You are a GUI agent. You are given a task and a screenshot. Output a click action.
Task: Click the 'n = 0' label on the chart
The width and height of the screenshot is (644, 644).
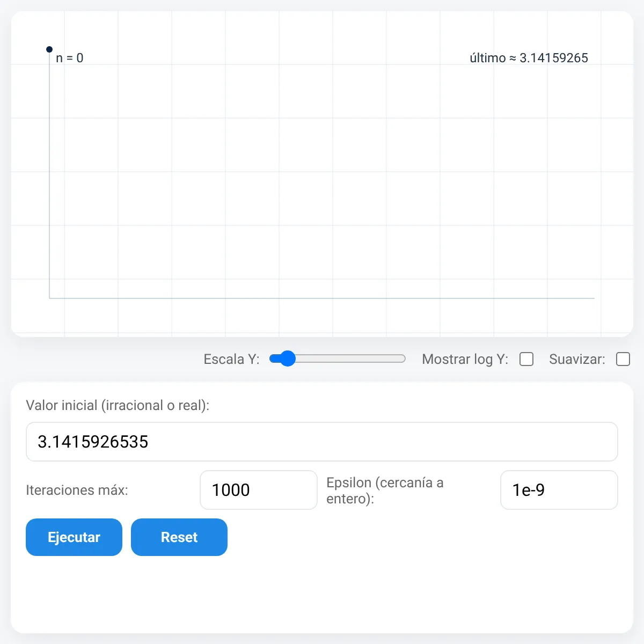(70, 58)
